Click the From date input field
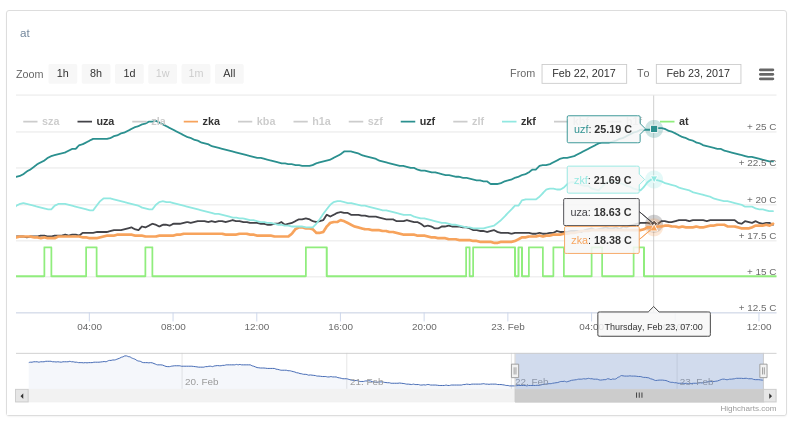 pos(584,74)
